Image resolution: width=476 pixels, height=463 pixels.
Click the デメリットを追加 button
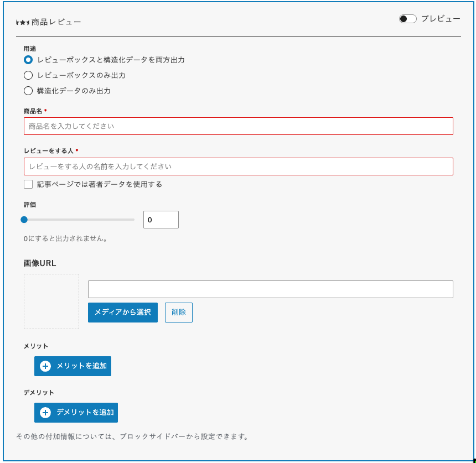(x=76, y=412)
